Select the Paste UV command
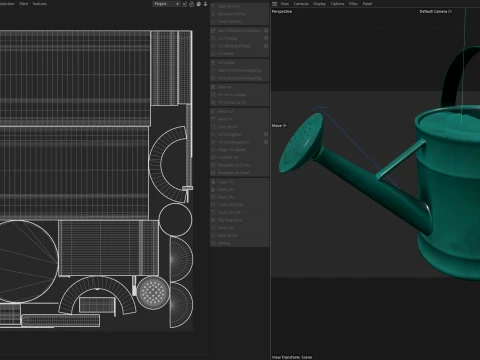 239,189
